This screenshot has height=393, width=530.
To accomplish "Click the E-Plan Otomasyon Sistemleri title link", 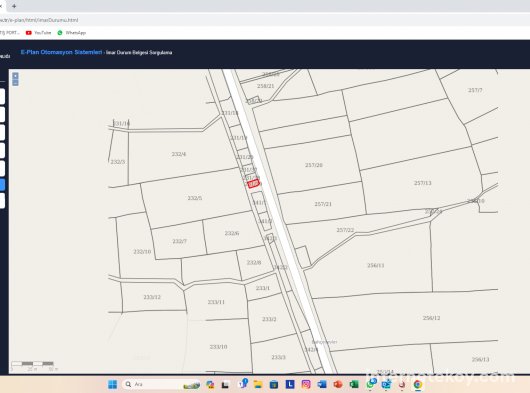I will [x=61, y=52].
